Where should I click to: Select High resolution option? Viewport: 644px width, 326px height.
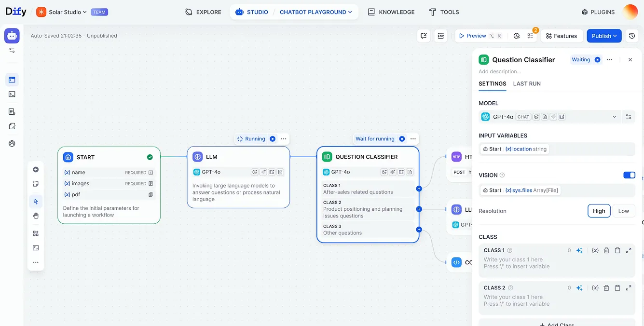click(x=599, y=211)
